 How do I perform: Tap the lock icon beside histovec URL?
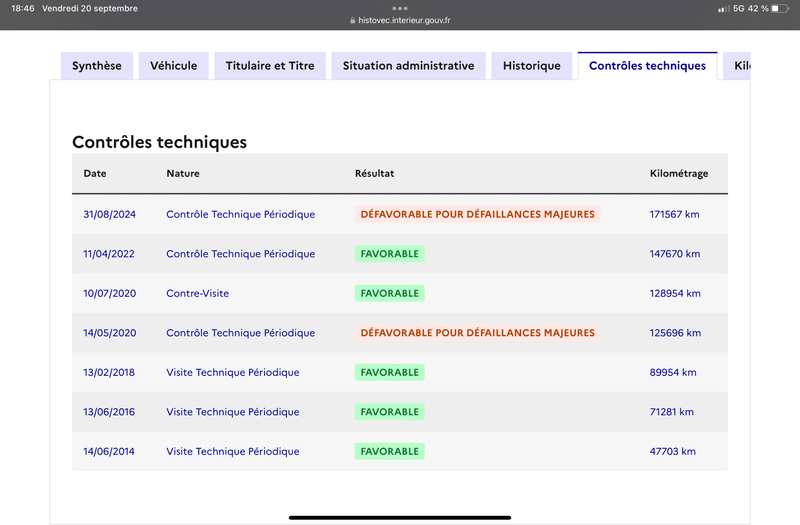point(353,20)
